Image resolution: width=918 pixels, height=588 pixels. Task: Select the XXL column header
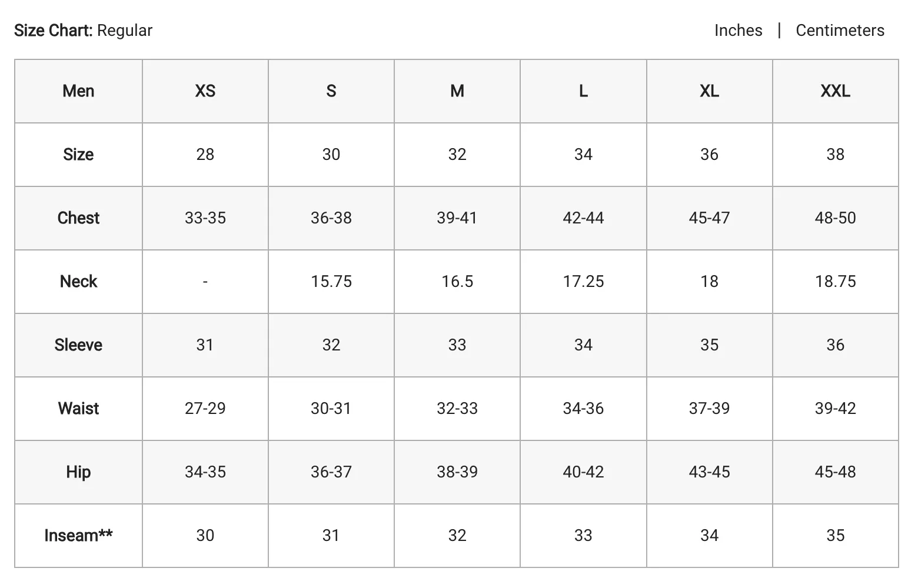[836, 91]
